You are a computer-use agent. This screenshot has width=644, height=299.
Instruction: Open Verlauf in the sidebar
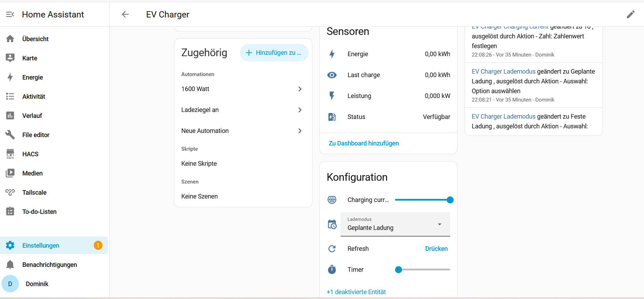point(54,115)
